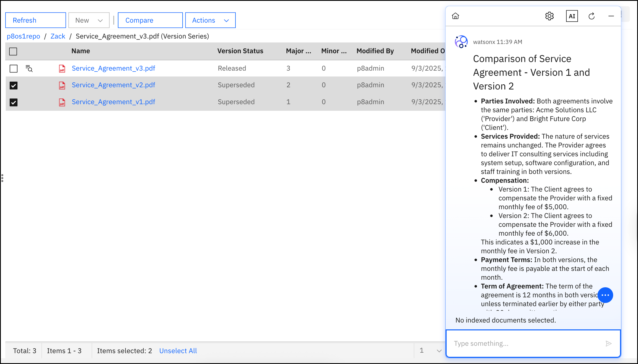Click the PDF icon for Service_Agreement_v2.pdf
Screen dimensions: 638x364
(x=62, y=85)
